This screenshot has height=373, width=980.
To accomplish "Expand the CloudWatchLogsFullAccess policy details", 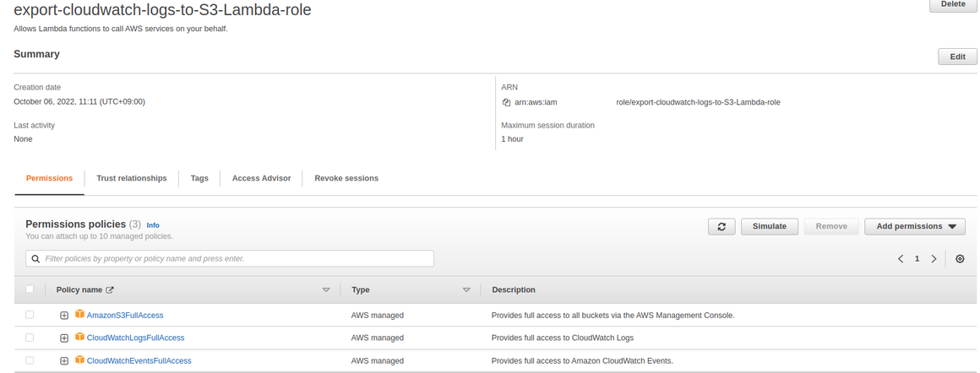I will [63, 338].
